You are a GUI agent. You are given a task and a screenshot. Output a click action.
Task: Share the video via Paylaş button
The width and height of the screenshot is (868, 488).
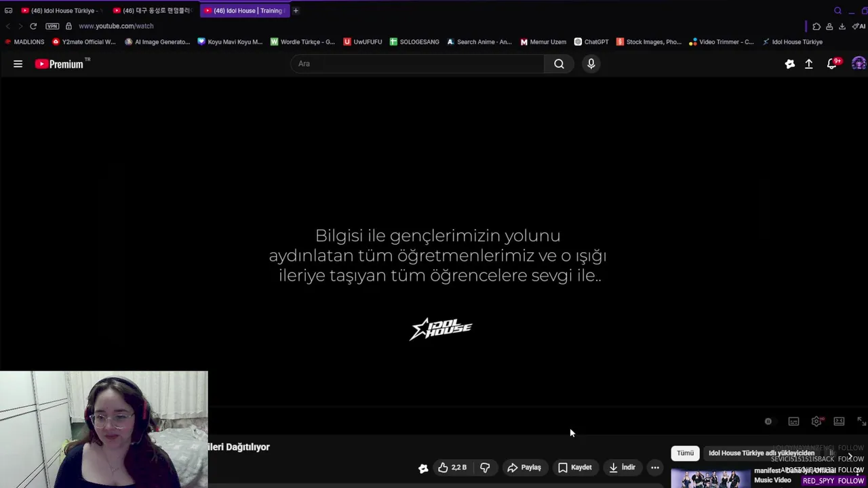(x=524, y=468)
